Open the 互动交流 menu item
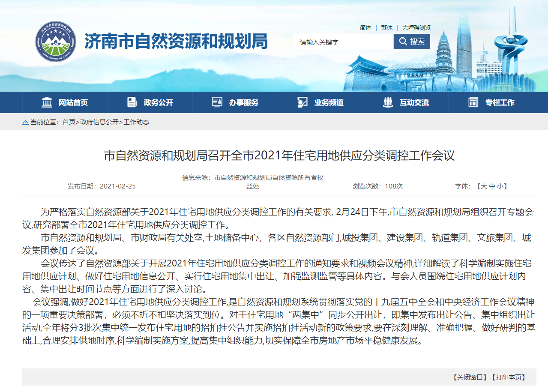548x392 pixels. tap(414, 102)
